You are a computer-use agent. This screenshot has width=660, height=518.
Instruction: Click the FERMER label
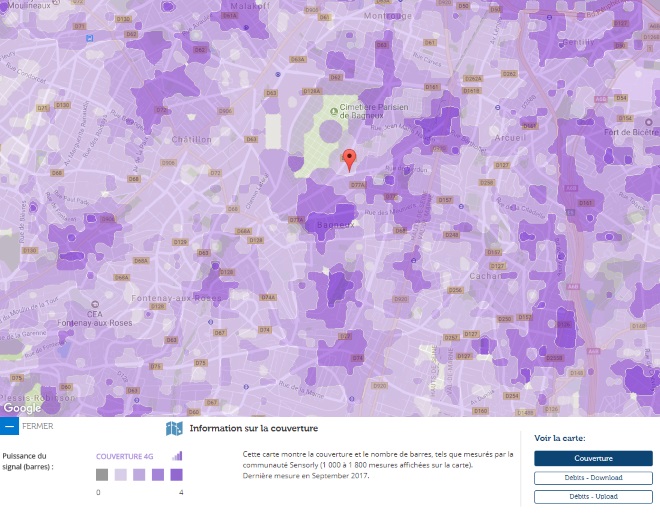(x=38, y=426)
